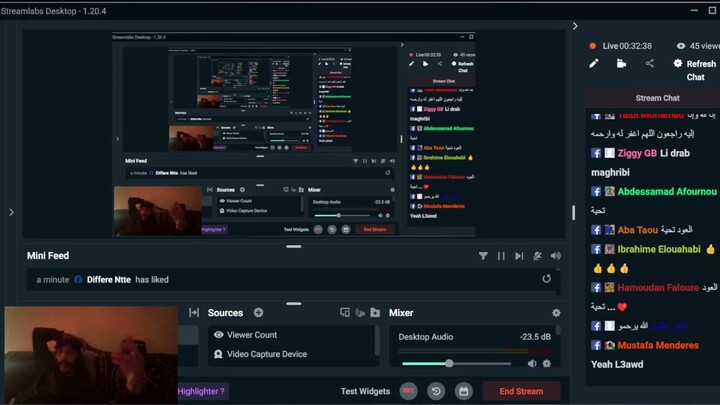Open the Highlighter button
This screenshot has width=720, height=405.
click(202, 391)
